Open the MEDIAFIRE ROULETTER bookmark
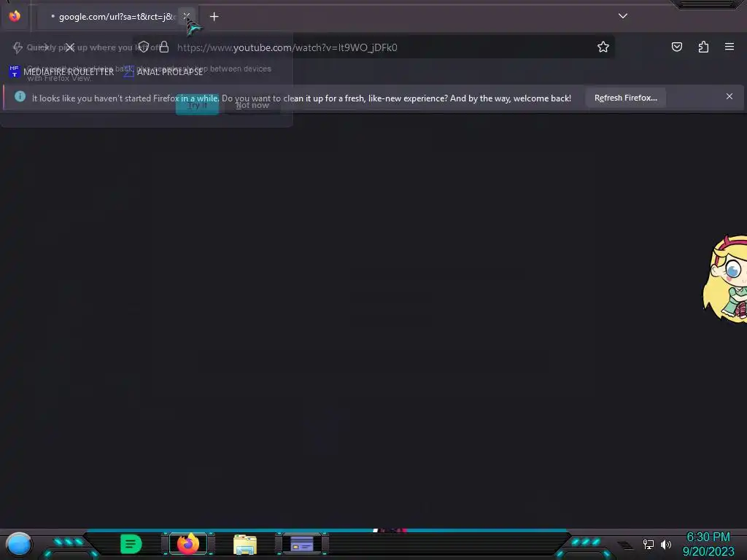 click(62, 71)
